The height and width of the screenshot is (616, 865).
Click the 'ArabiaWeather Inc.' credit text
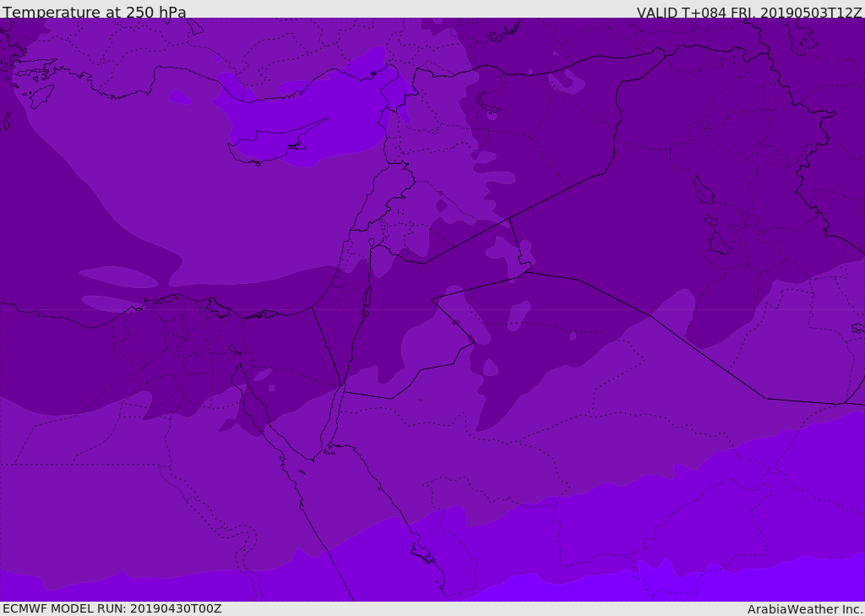804,609
